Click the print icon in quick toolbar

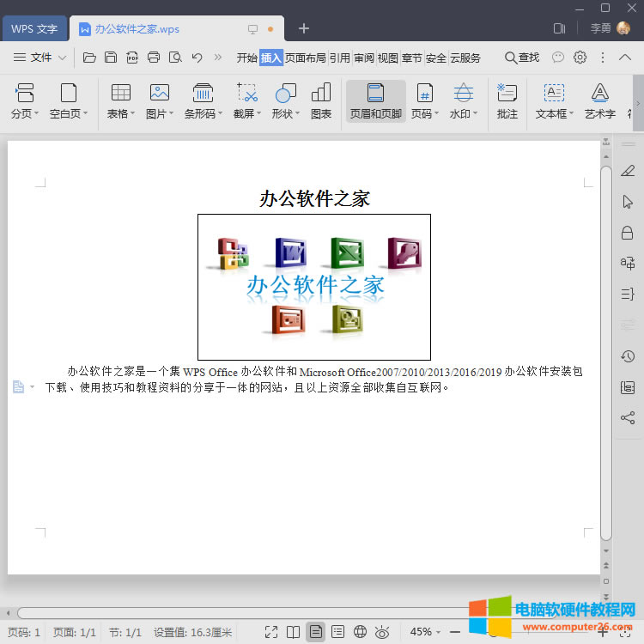tap(154, 58)
